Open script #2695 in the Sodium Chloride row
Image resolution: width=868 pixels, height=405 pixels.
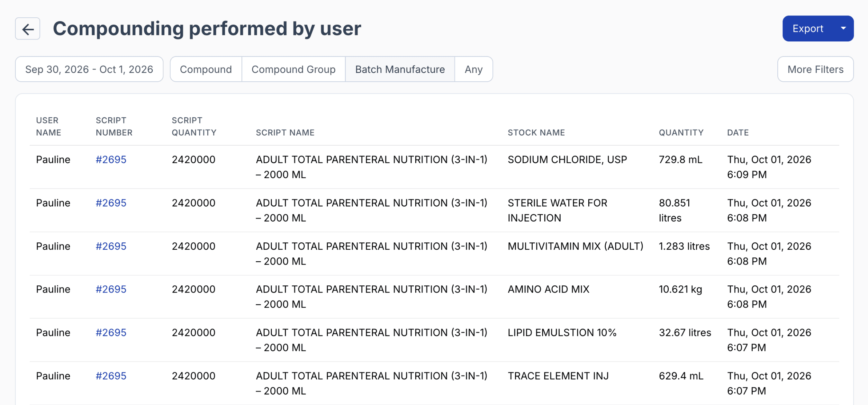point(111,159)
